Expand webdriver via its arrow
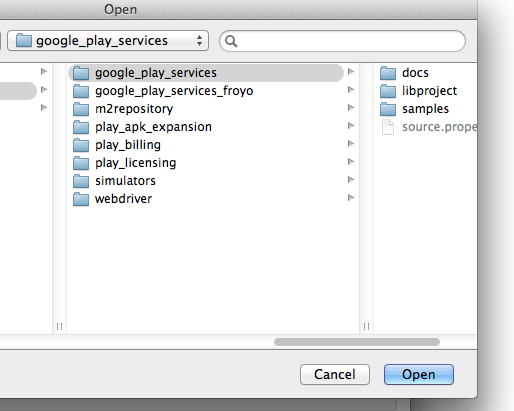Image resolution: width=514 pixels, height=411 pixels. [351, 198]
